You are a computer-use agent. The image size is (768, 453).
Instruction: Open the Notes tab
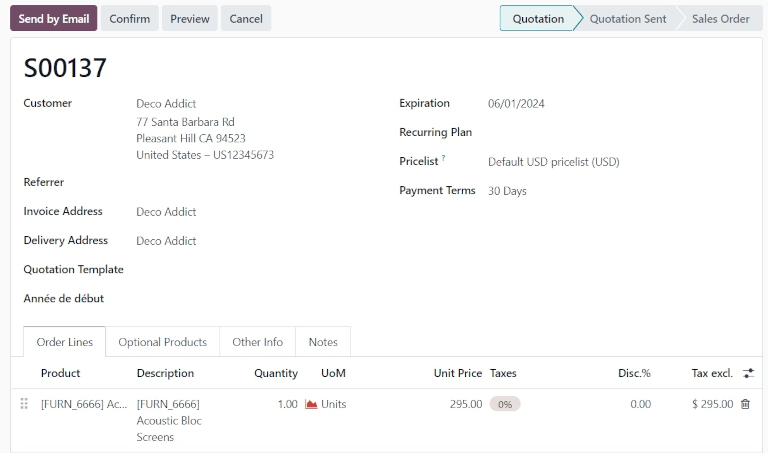coord(323,342)
